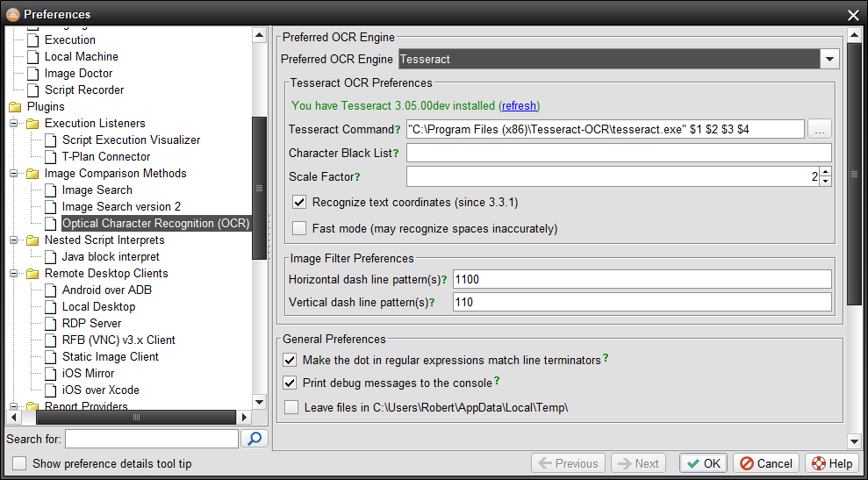
Task: Click help icon next to Print debug messages
Action: click(x=497, y=382)
